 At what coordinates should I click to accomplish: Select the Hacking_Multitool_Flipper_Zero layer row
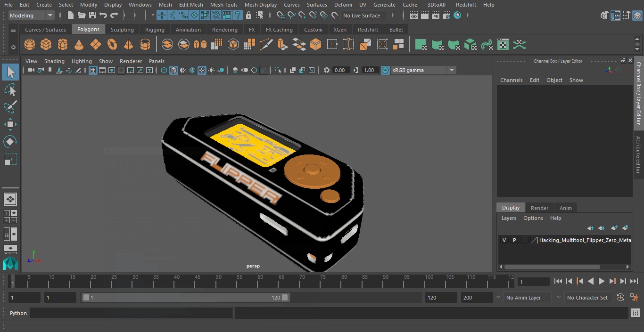click(x=565, y=240)
